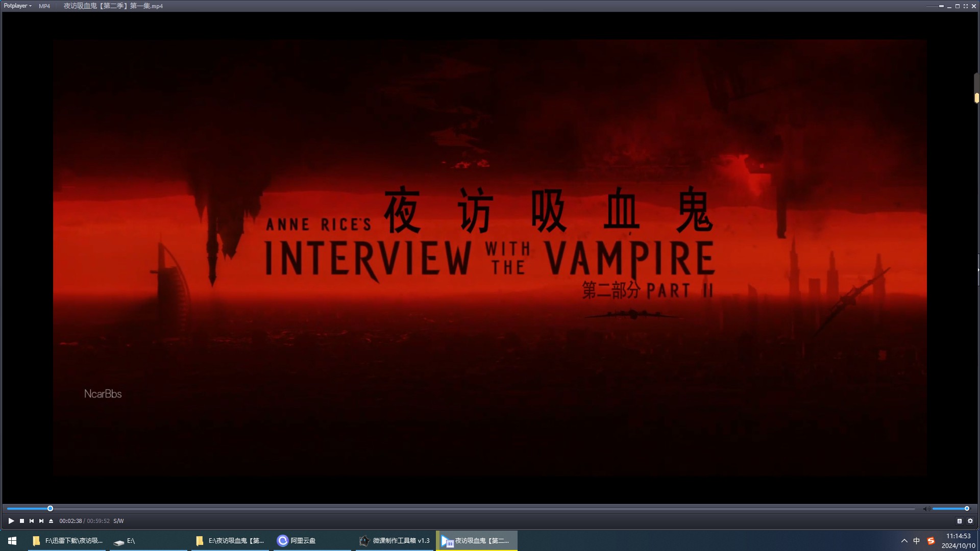Open the playlist panel
This screenshot has height=551, width=980.
pyautogui.click(x=960, y=521)
